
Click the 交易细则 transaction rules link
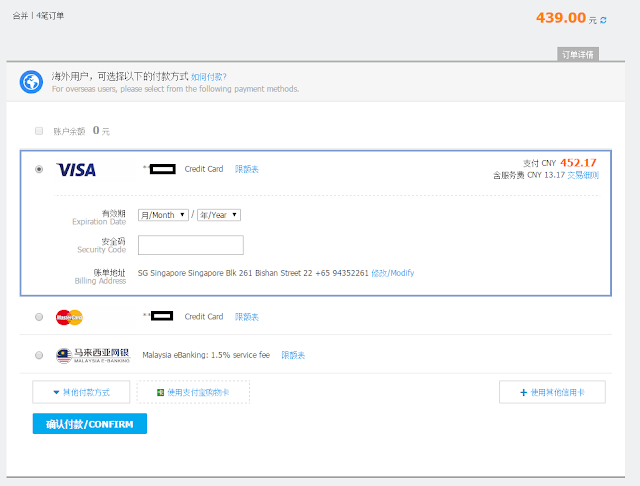pyautogui.click(x=583, y=175)
